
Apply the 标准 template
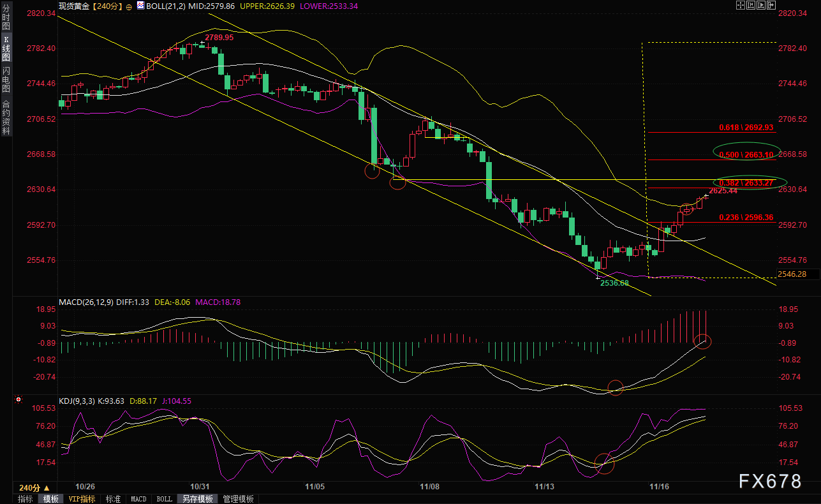[113, 499]
